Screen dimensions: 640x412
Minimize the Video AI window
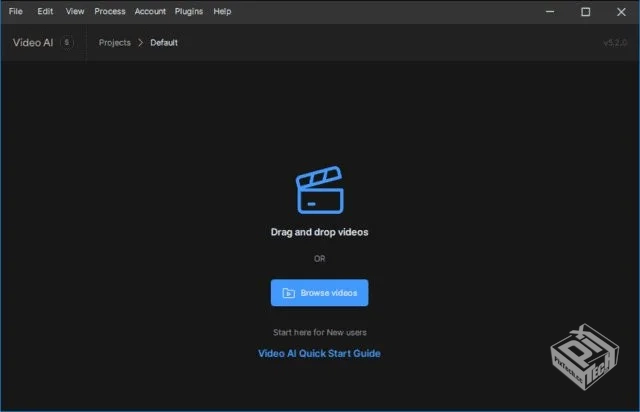(x=550, y=12)
